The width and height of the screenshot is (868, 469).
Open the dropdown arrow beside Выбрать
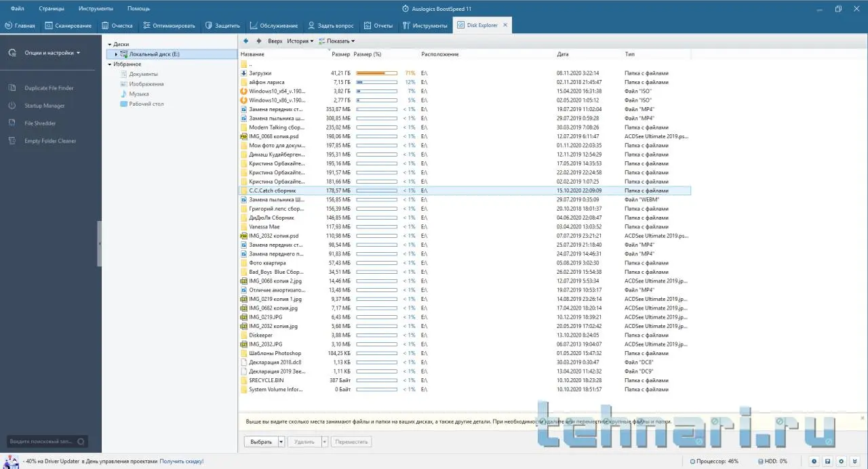pos(281,442)
